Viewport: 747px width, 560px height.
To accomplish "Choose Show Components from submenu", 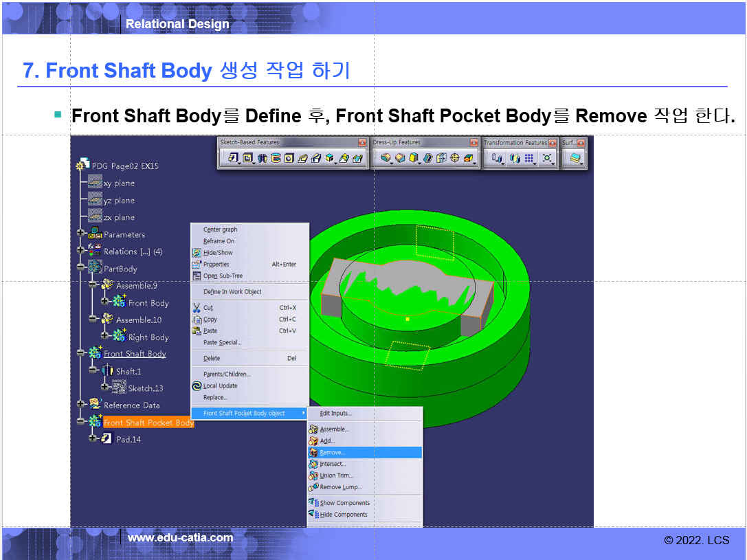I will pos(344,503).
